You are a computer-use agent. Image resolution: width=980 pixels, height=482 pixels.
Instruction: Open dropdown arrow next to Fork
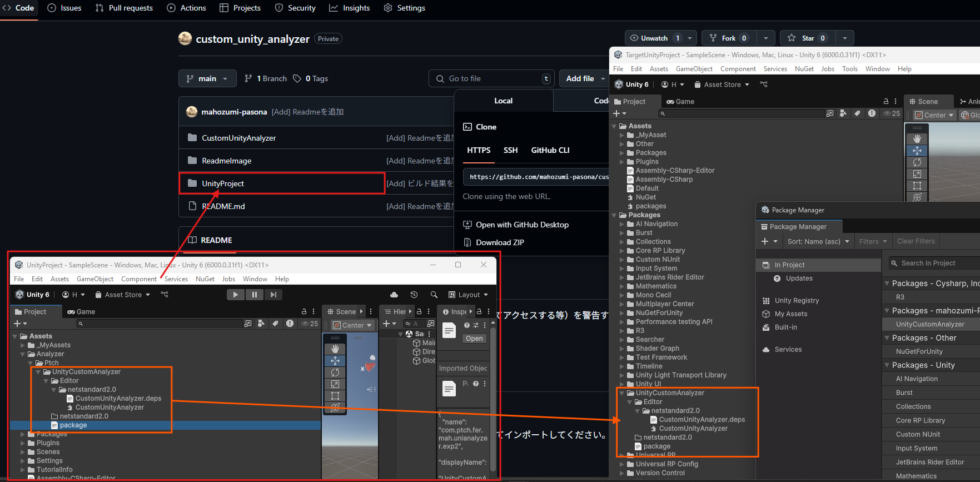[766, 38]
